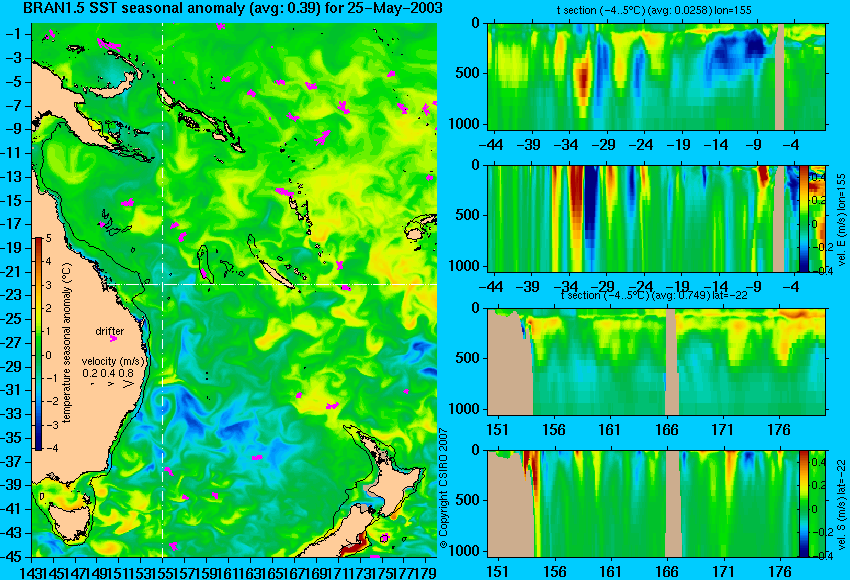The width and height of the screenshot is (850, 580).
Task: Click the "5" tick at the top of the SST color bar
Action: (x=49, y=238)
